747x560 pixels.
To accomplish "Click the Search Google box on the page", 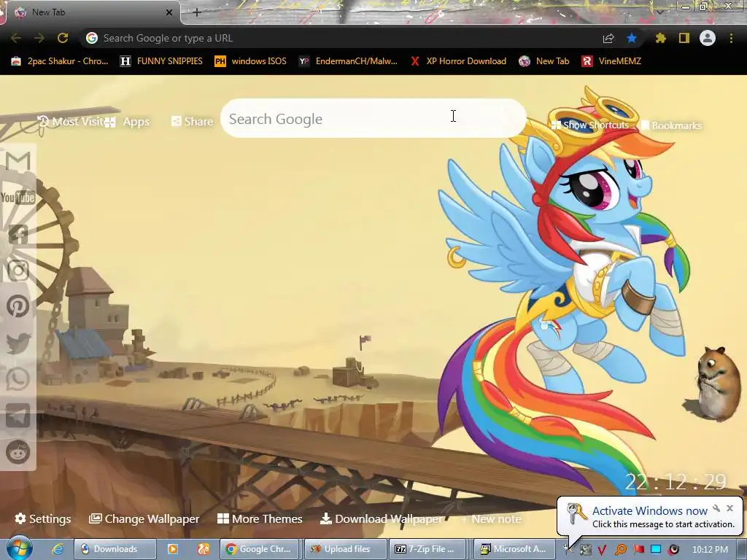I will tap(373, 119).
